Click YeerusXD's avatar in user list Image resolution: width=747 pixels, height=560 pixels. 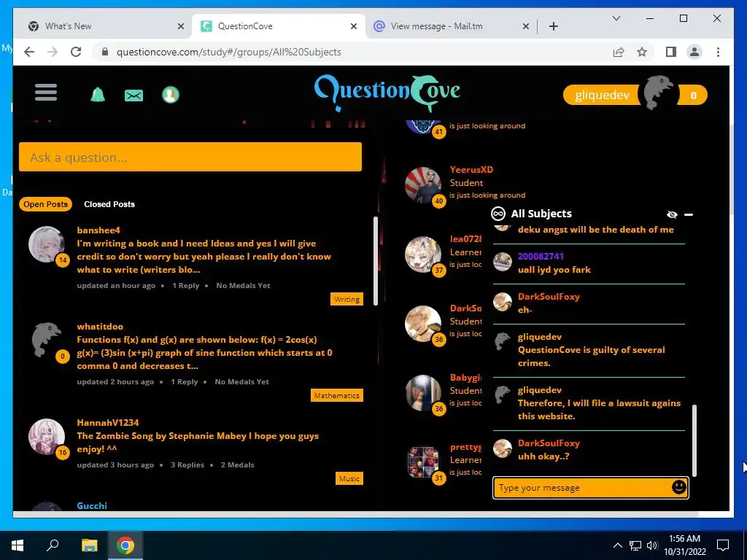pyautogui.click(x=422, y=184)
